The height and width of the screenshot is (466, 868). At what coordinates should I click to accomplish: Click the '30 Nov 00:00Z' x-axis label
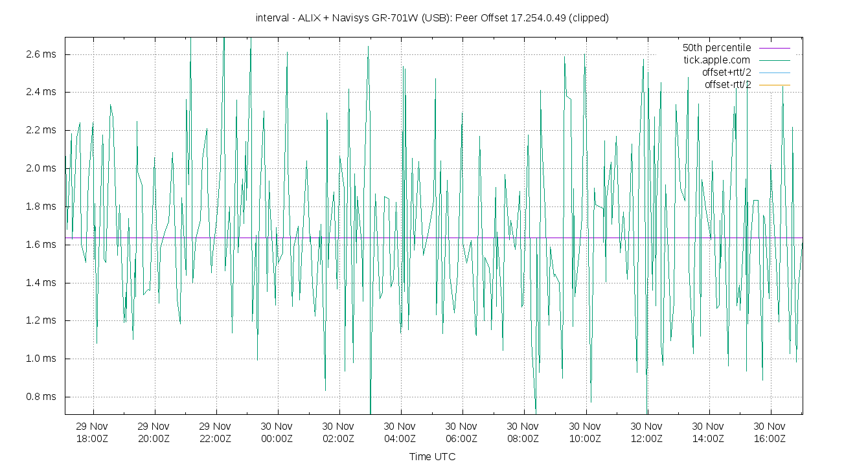pos(277,432)
